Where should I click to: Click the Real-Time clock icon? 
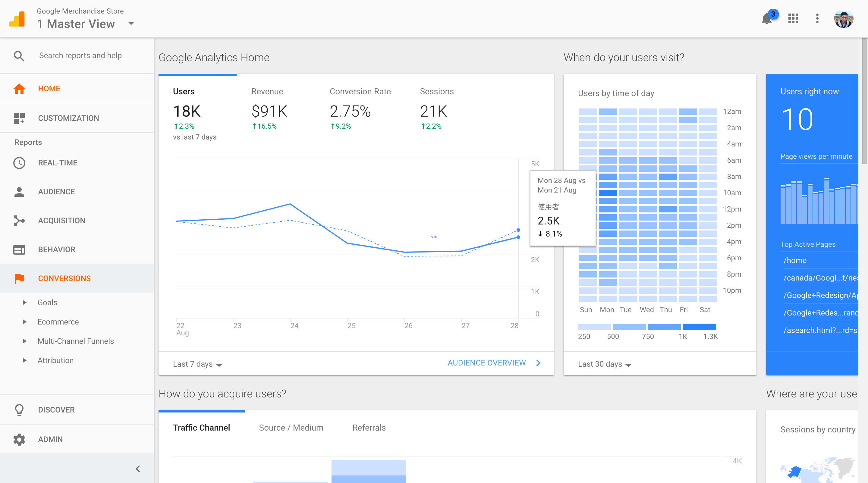coord(19,163)
